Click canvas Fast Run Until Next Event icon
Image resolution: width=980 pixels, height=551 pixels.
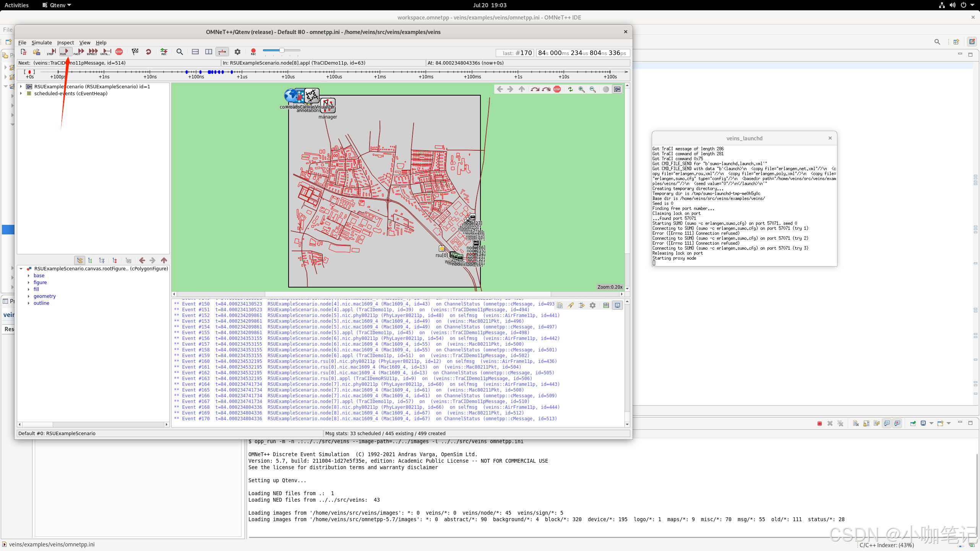(x=546, y=89)
